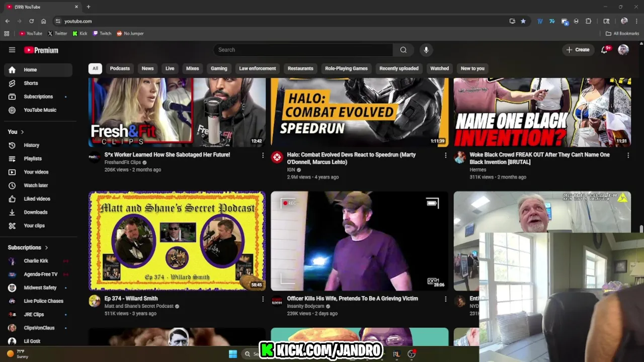Select the Live filter chip

coord(170,68)
